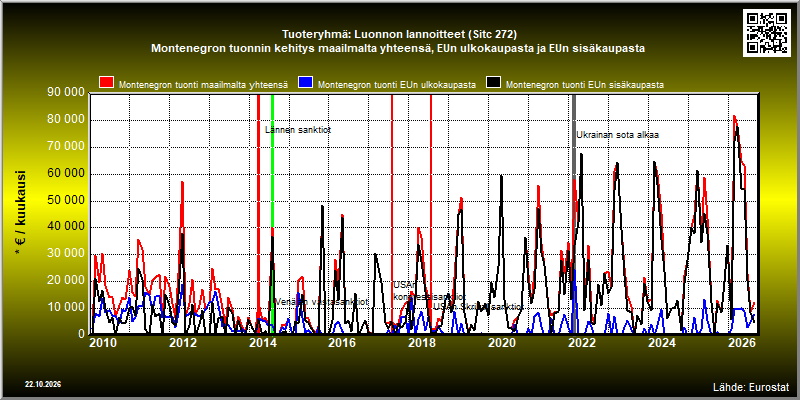Click the 'USAn kongressisanktiot' annotation label
Image resolution: width=800 pixels, height=400 pixels.
pyautogui.click(x=429, y=291)
